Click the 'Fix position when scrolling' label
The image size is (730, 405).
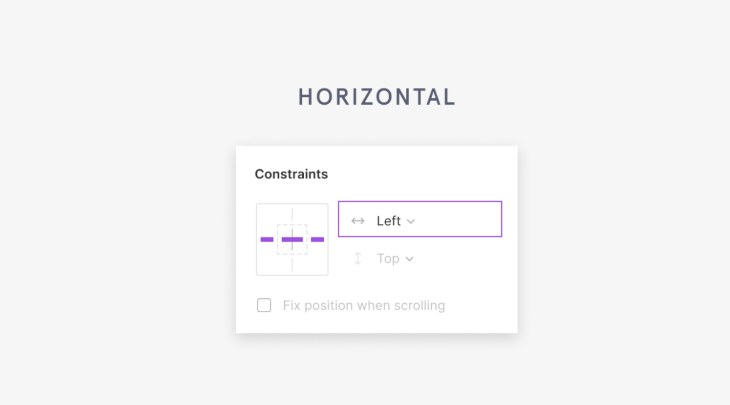(364, 305)
